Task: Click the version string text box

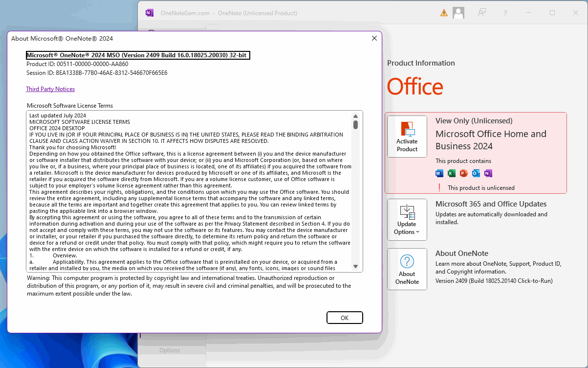Action: click(x=138, y=55)
